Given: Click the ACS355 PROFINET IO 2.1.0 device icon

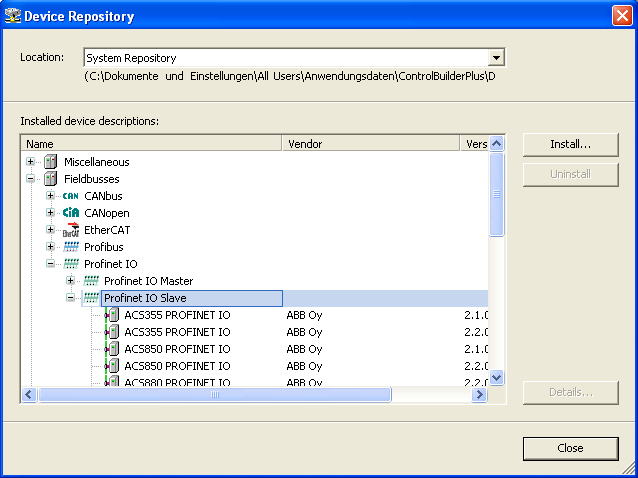Looking at the screenshot, I should [x=111, y=315].
